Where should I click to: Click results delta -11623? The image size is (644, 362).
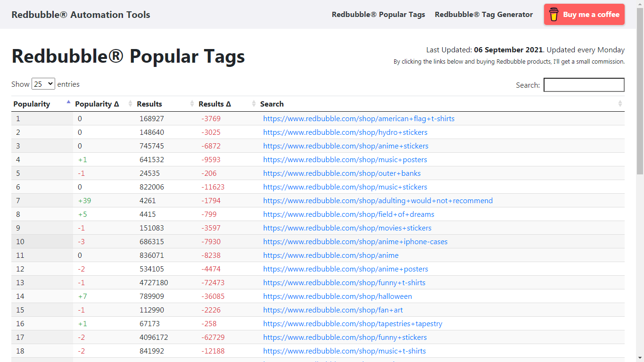pyautogui.click(x=213, y=187)
